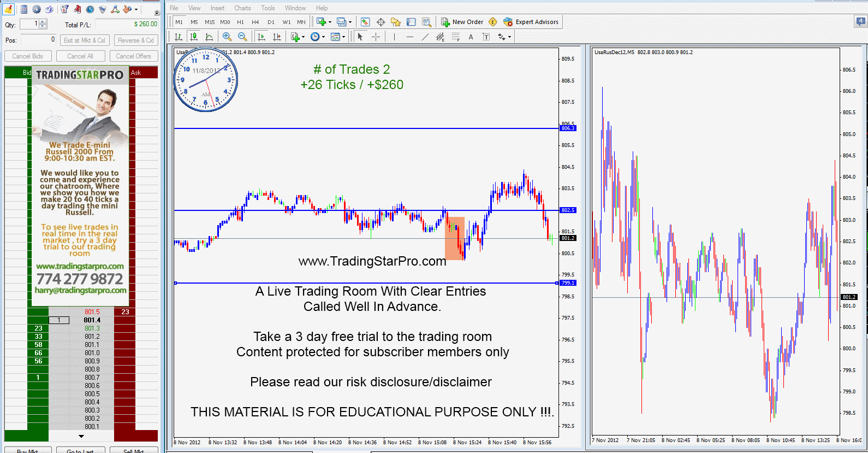868x453 pixels.
Task: Switch chart to M15 timeframe
Action: click(x=210, y=22)
